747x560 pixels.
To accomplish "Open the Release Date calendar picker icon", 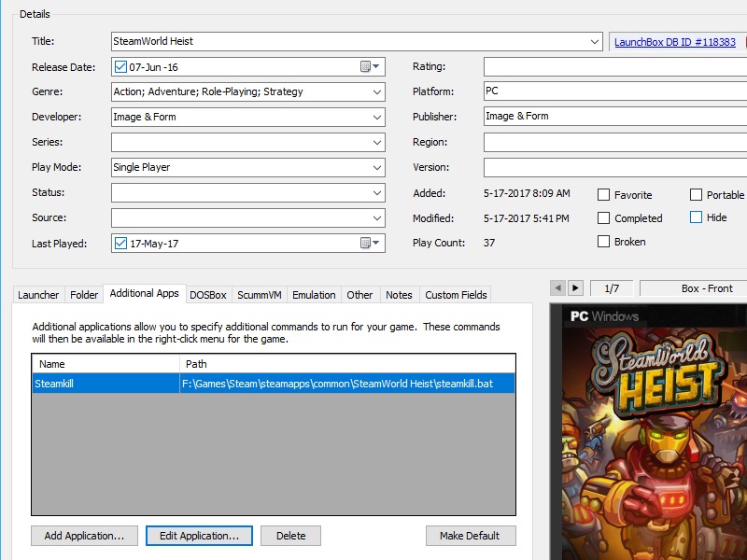I will (370, 66).
